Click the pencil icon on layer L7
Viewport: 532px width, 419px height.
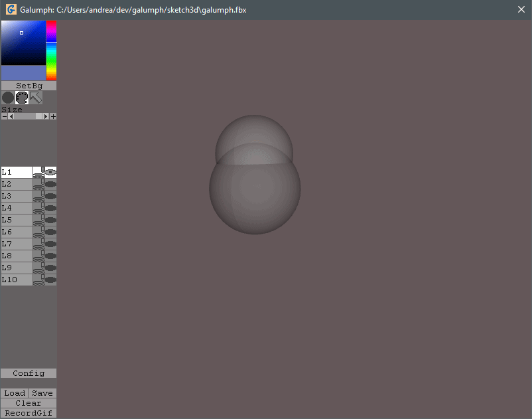point(38,244)
